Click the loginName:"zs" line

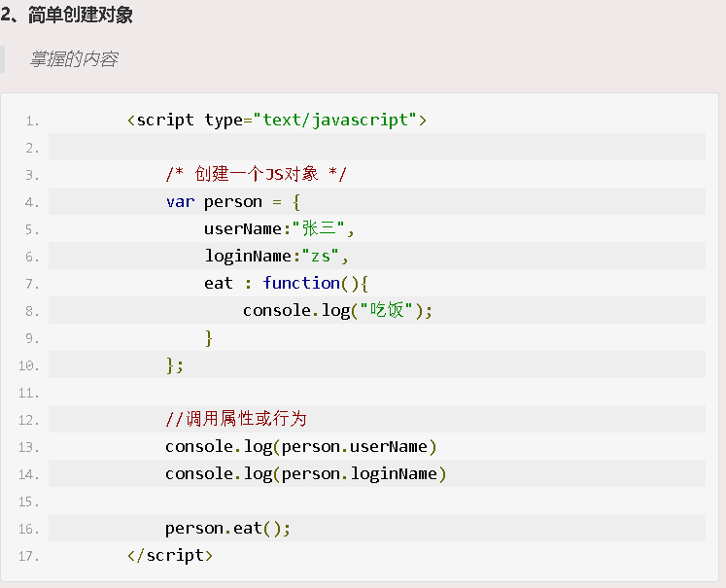(x=276, y=256)
